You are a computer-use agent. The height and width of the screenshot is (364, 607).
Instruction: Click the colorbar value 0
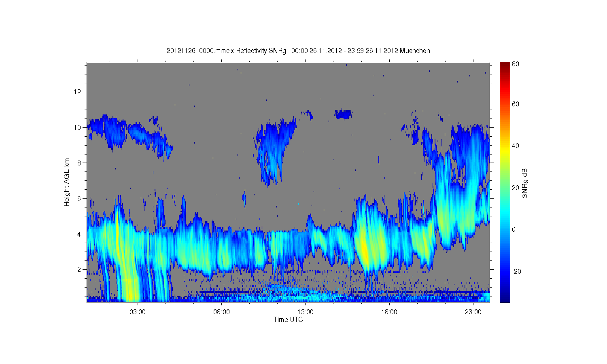514,229
